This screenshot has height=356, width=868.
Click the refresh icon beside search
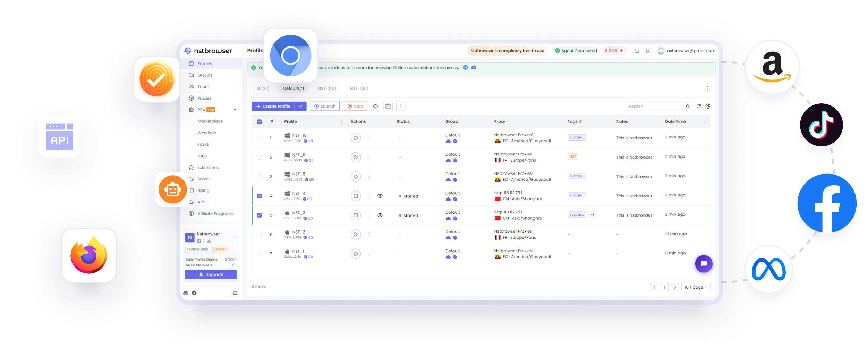point(698,106)
